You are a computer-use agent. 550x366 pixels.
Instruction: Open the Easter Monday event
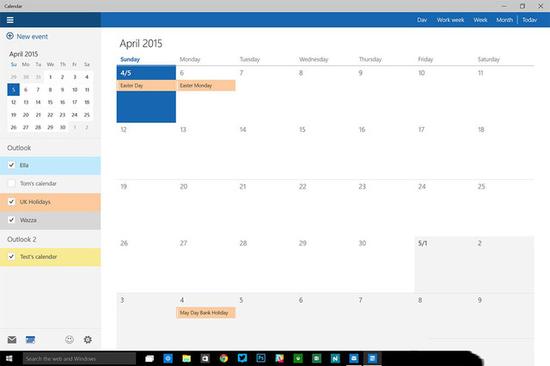[206, 85]
